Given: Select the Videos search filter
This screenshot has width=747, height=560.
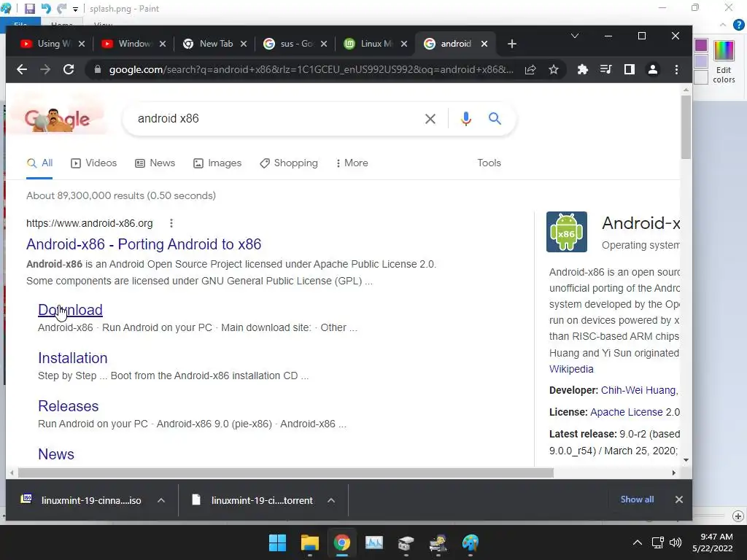Looking at the screenshot, I should click(x=94, y=163).
